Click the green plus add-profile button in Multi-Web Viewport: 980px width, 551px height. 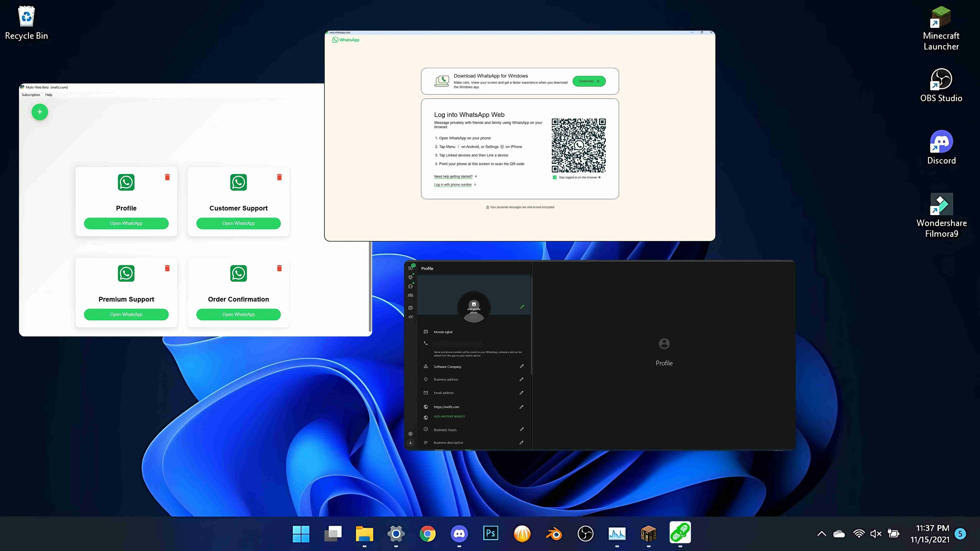pos(40,112)
